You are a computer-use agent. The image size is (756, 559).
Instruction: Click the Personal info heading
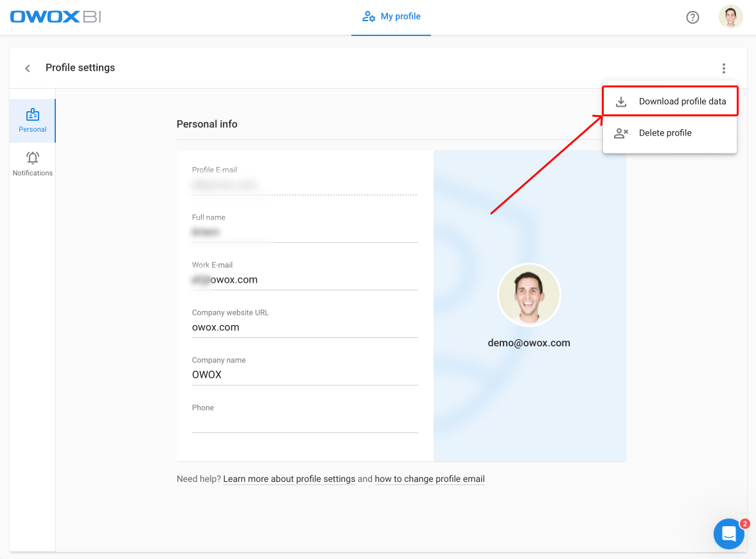tap(207, 124)
